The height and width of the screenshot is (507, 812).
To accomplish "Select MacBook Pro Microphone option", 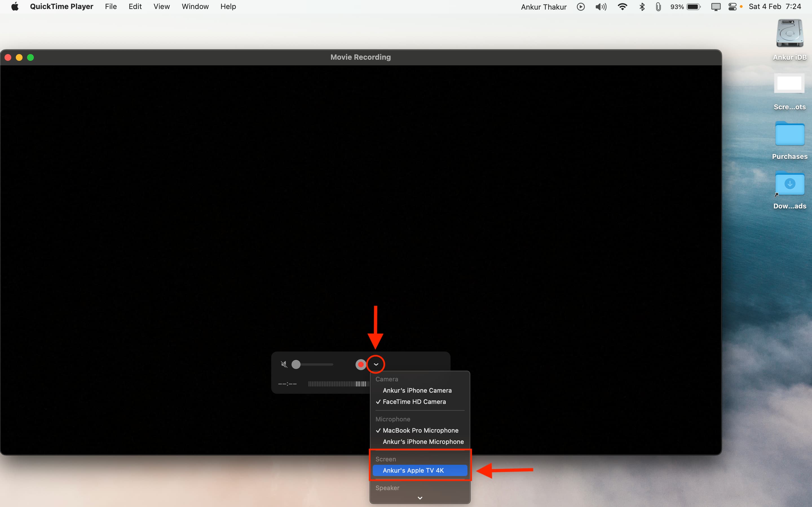I will pyautogui.click(x=420, y=430).
